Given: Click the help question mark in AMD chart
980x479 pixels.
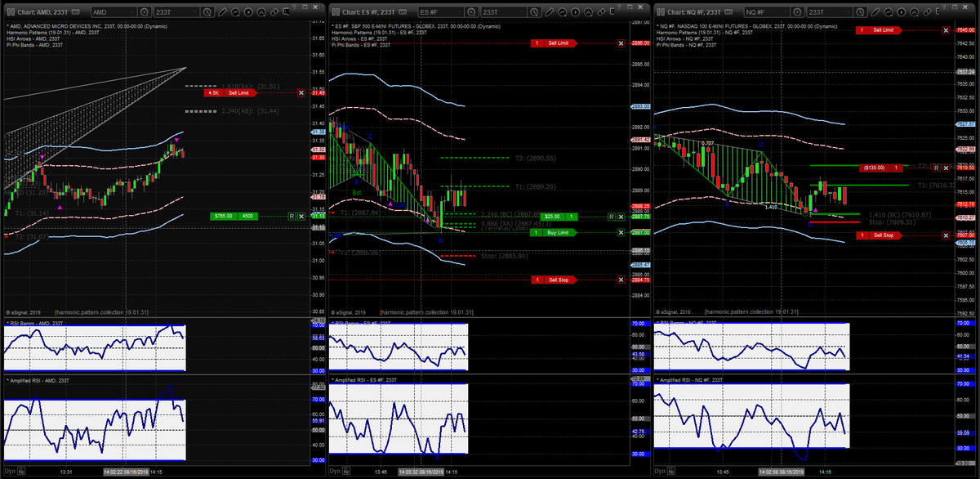Looking at the screenshot, I should coord(294,7).
